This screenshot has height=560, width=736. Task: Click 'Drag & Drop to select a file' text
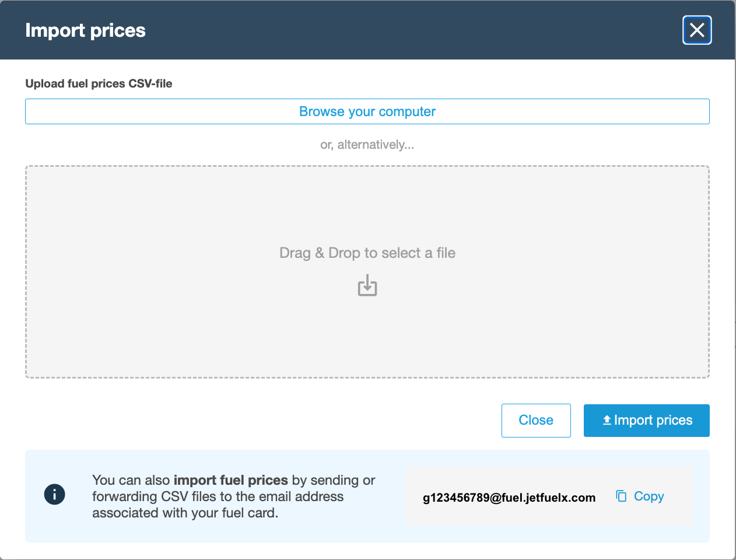pos(367,253)
